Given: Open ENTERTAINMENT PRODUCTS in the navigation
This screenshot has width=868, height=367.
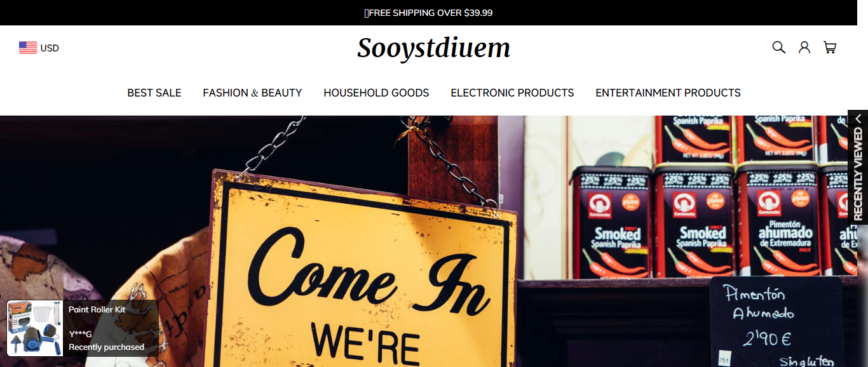Looking at the screenshot, I should pos(668,93).
